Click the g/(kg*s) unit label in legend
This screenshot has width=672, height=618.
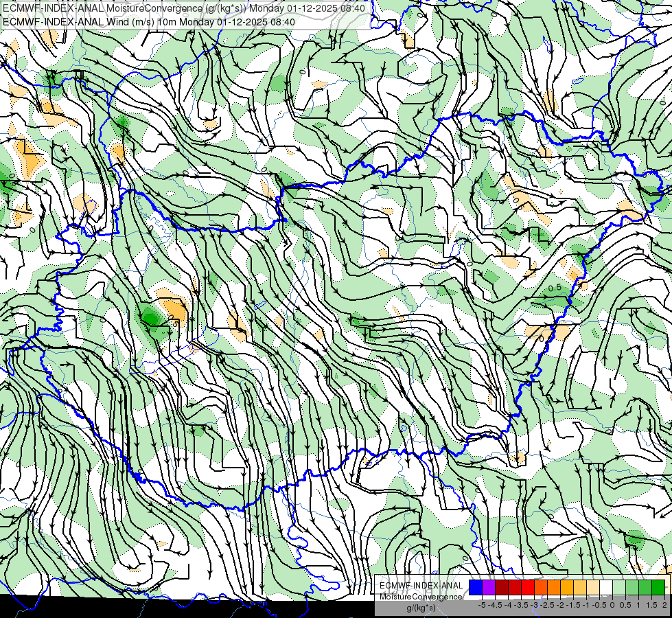tap(421, 608)
